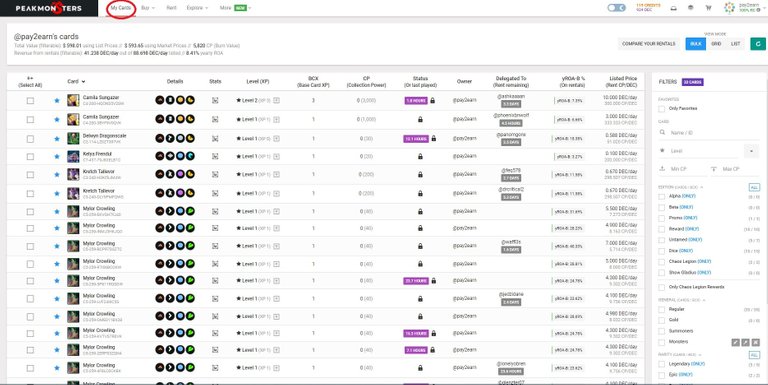Click Delwyn Dragonscale card thumbnail
This screenshot has height=385, width=768.
point(73,138)
